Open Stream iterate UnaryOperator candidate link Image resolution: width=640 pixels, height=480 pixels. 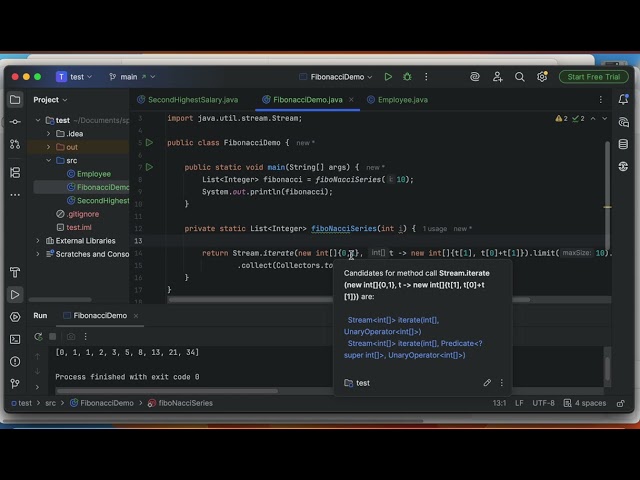tap(391, 326)
